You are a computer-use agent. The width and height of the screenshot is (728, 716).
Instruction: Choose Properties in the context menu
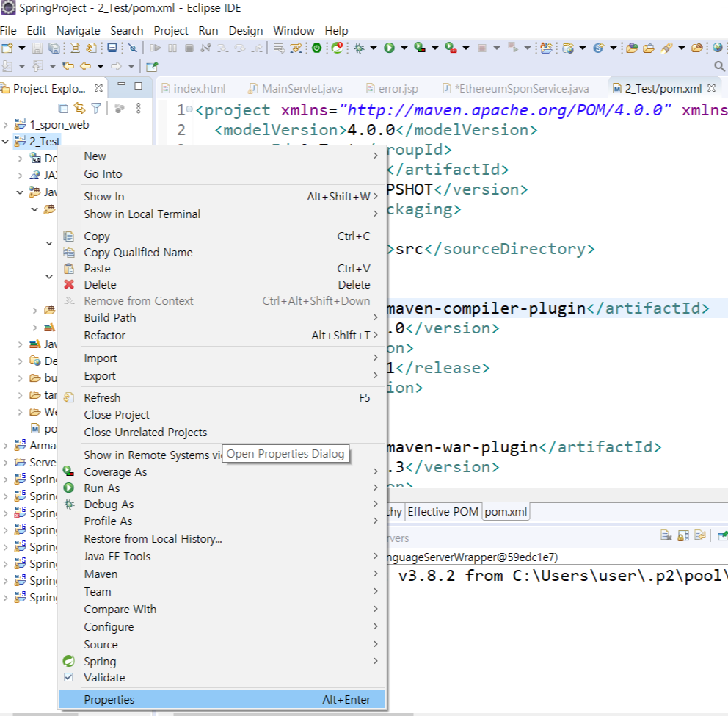coord(222,700)
